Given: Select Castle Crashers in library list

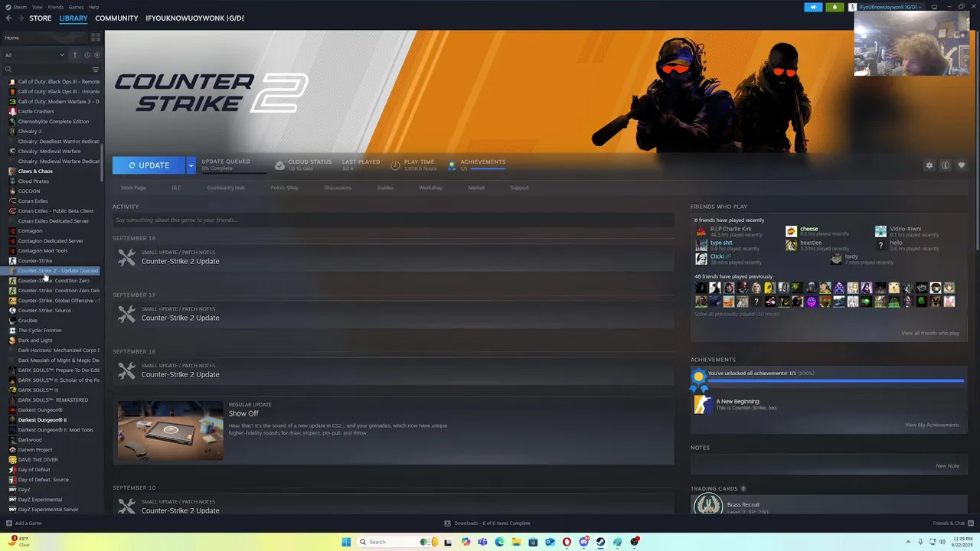Looking at the screenshot, I should point(35,112).
